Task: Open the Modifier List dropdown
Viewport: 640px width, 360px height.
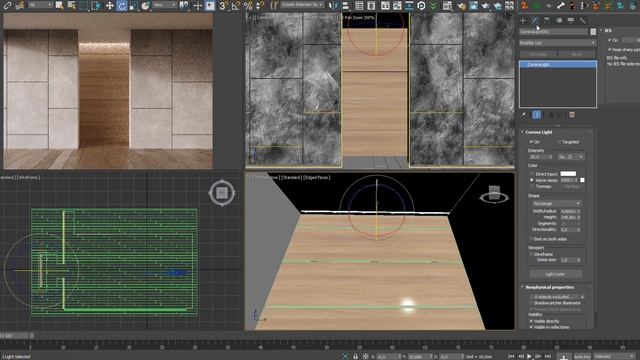Action: (x=557, y=42)
